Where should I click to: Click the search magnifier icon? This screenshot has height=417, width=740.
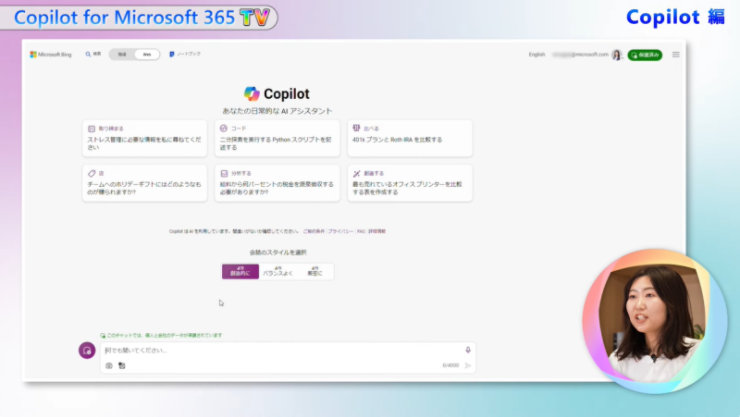(x=88, y=54)
